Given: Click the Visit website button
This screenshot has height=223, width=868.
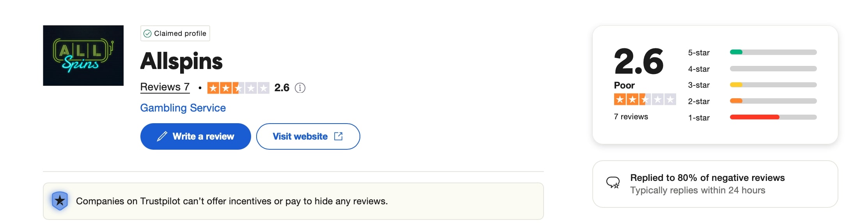Looking at the screenshot, I should tap(308, 136).
